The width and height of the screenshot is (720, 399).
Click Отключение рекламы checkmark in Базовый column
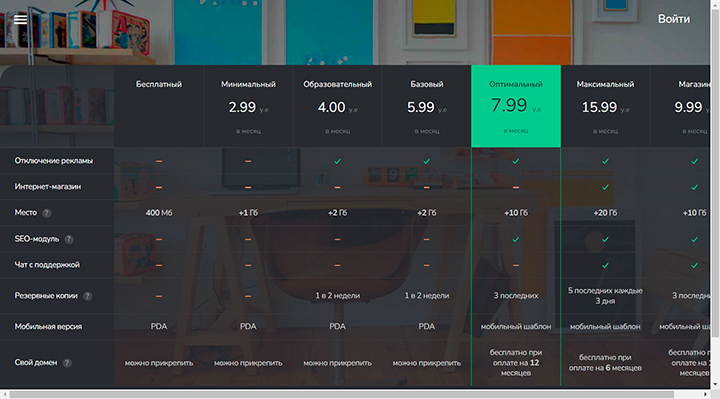point(427,161)
